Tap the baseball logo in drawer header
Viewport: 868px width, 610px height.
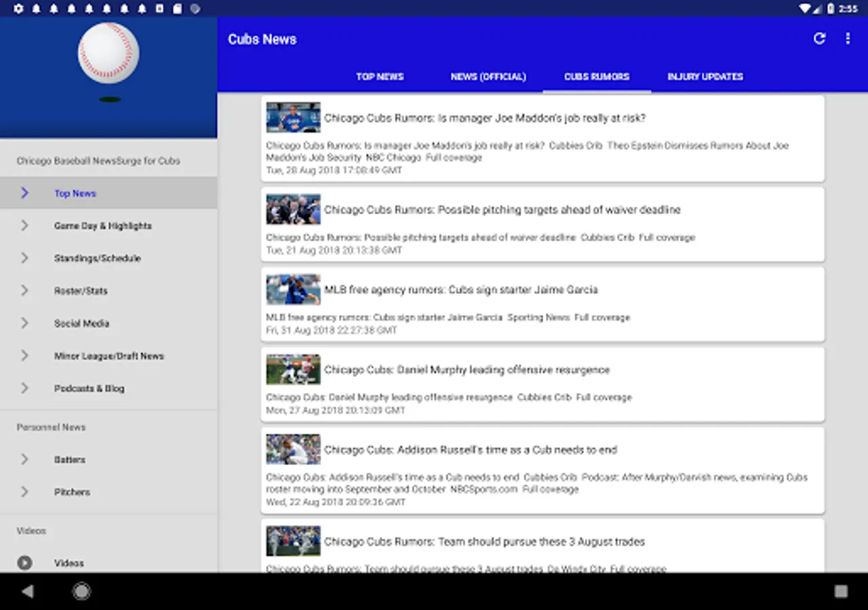[x=108, y=53]
